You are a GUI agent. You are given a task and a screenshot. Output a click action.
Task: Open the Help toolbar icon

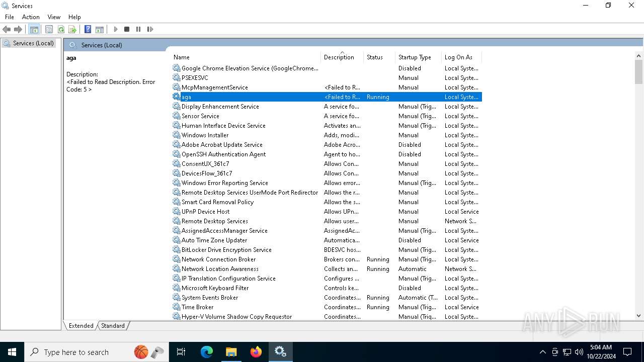(88, 29)
